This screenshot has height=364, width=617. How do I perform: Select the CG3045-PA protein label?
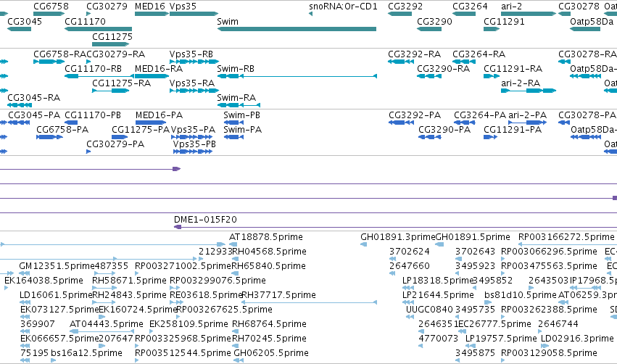tap(34, 115)
